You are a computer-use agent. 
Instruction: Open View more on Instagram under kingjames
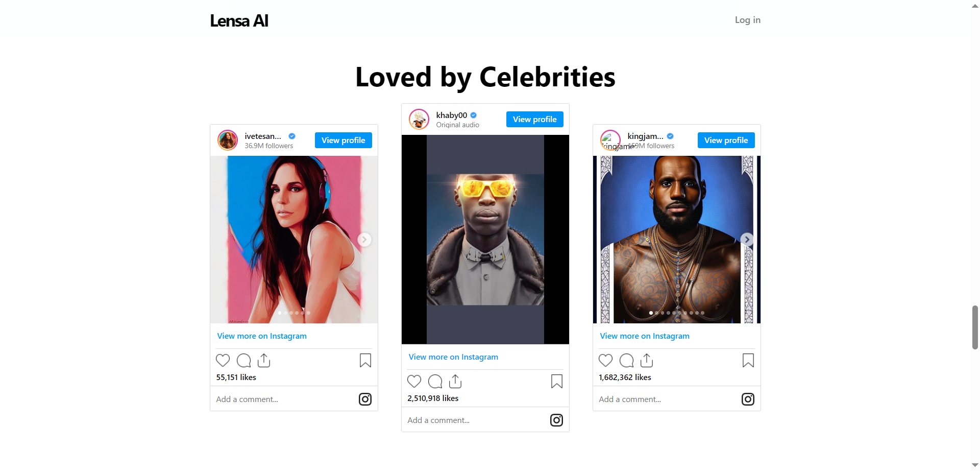(645, 336)
